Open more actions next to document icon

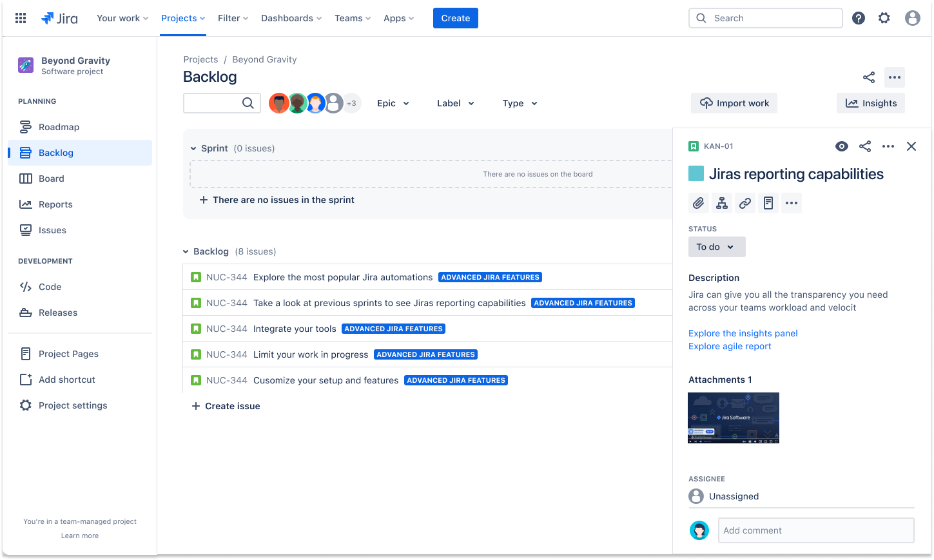[x=792, y=203]
